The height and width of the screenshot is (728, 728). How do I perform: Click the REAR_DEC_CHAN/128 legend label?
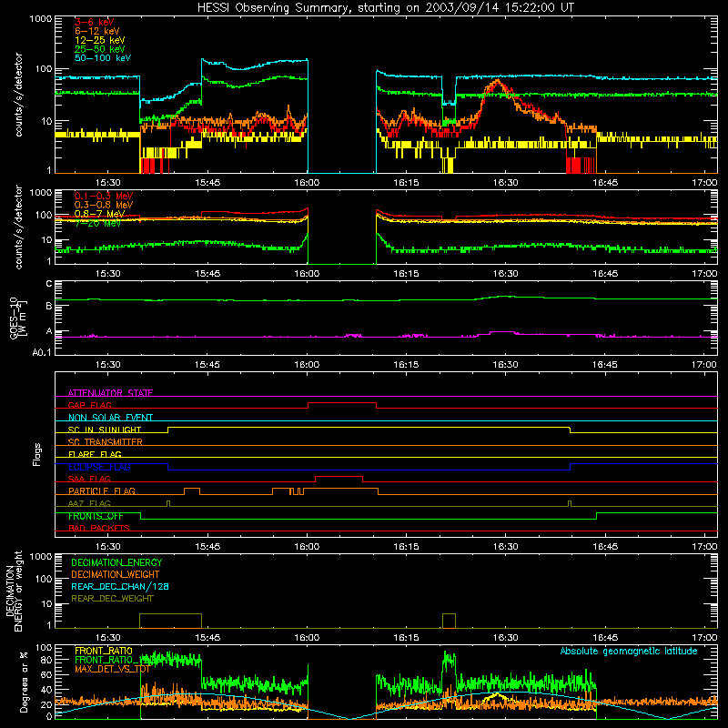tap(120, 586)
